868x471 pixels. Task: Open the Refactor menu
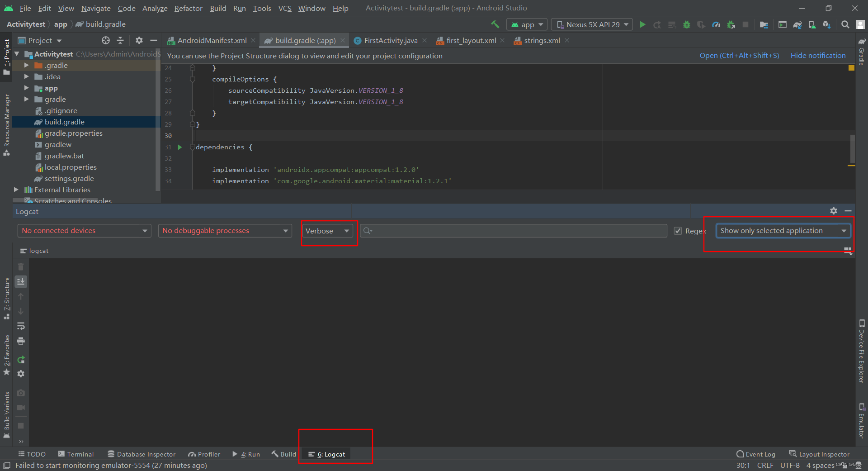(x=188, y=8)
